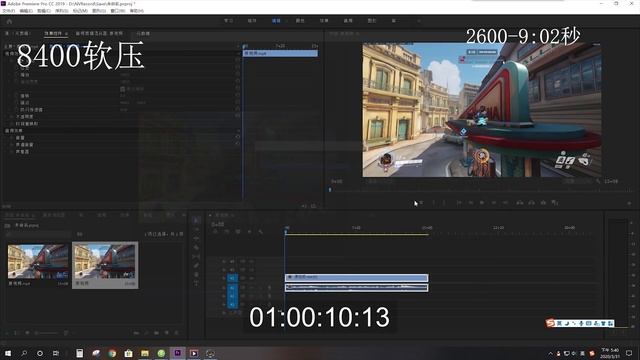Toggle timeline snap magnet icon
The image size is (640, 360).
(227, 232)
